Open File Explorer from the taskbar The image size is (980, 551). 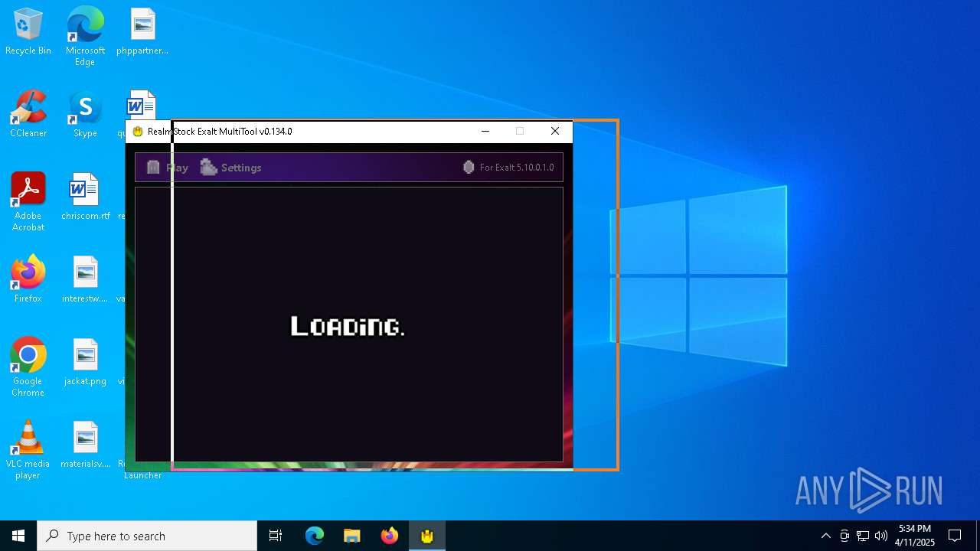(352, 536)
